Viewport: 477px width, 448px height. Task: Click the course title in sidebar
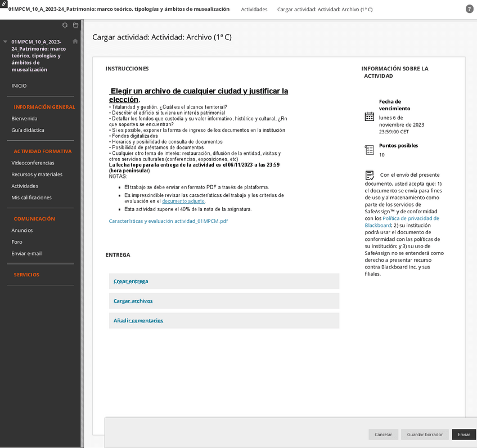coord(38,56)
